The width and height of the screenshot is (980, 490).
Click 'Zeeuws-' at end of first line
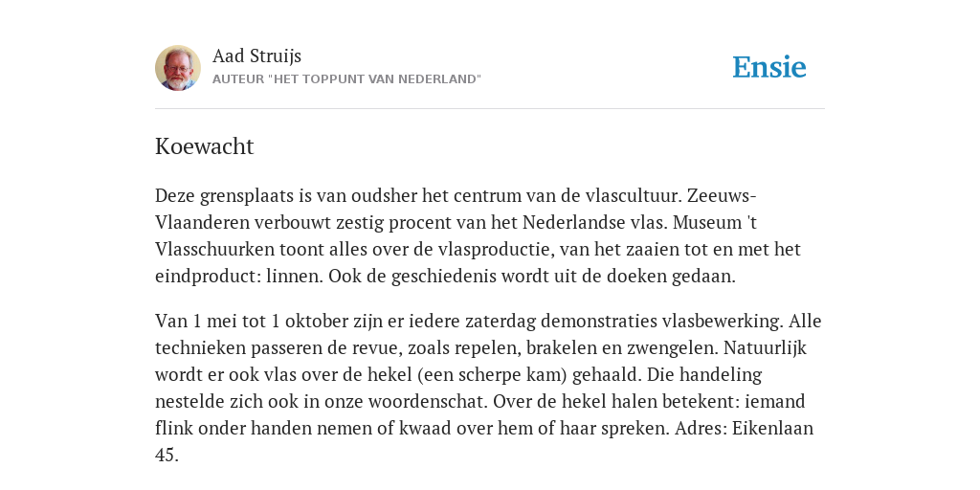pyautogui.click(x=722, y=195)
